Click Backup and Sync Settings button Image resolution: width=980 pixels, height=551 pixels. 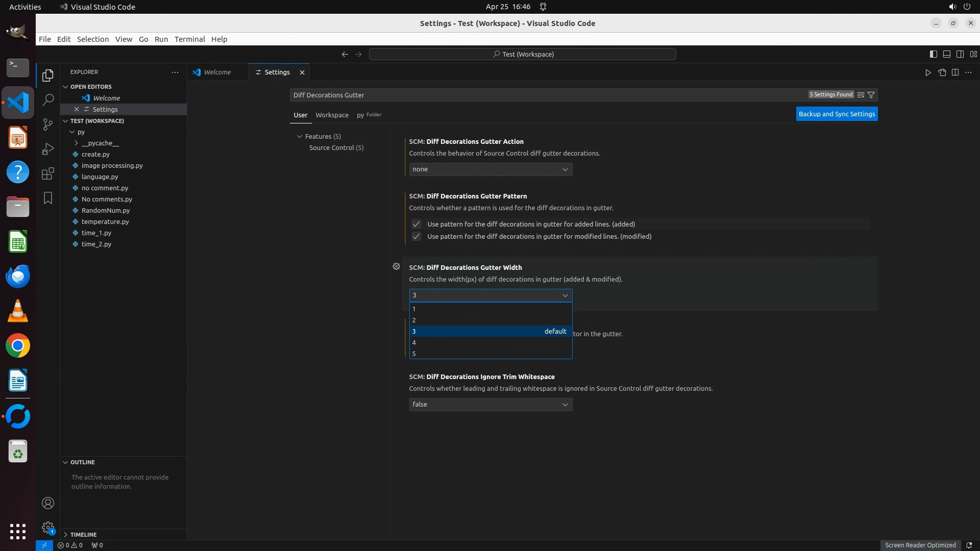click(837, 114)
